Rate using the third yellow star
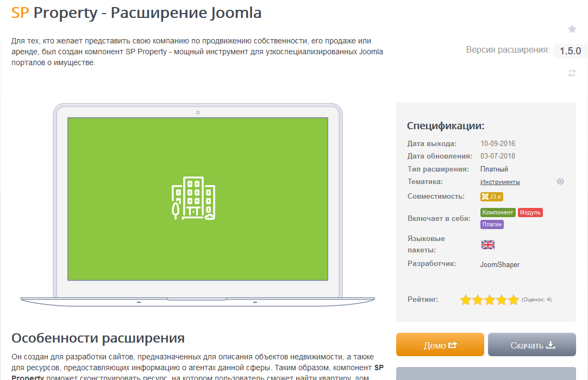The width and height of the screenshot is (588, 380). tap(490, 300)
